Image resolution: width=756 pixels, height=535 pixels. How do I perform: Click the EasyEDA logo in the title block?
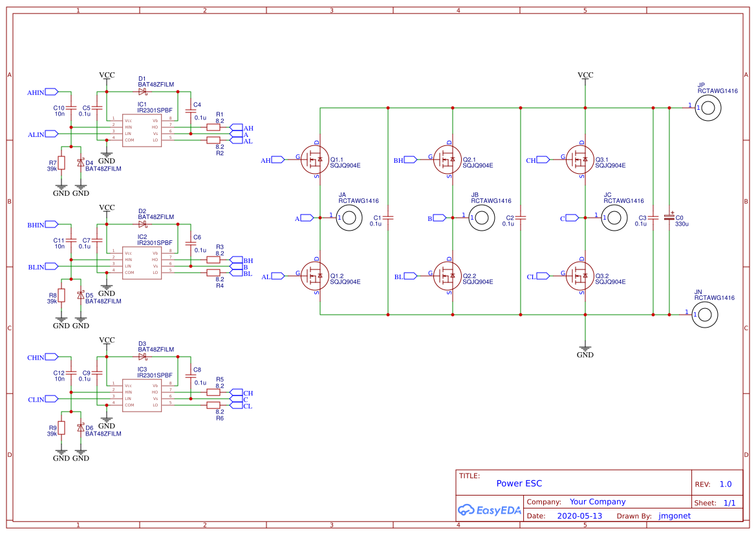[x=490, y=510]
